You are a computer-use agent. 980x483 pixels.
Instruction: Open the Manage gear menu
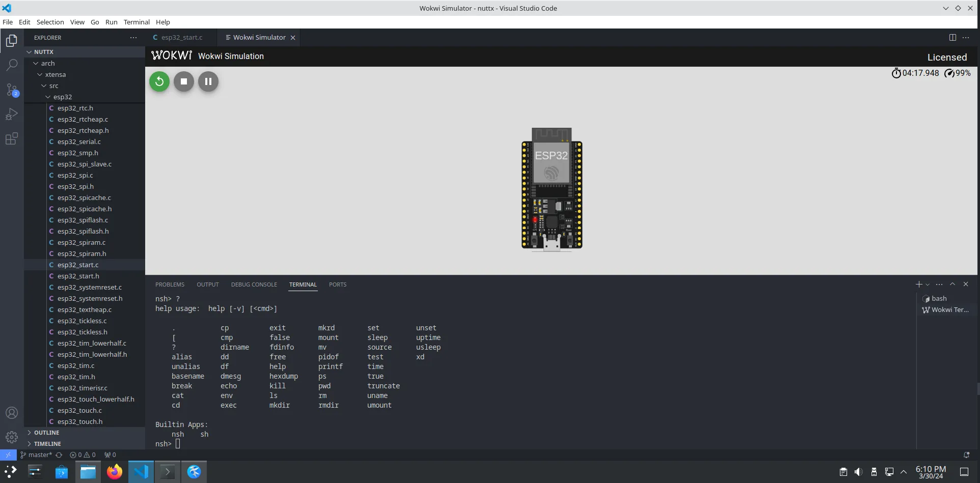pyautogui.click(x=12, y=437)
